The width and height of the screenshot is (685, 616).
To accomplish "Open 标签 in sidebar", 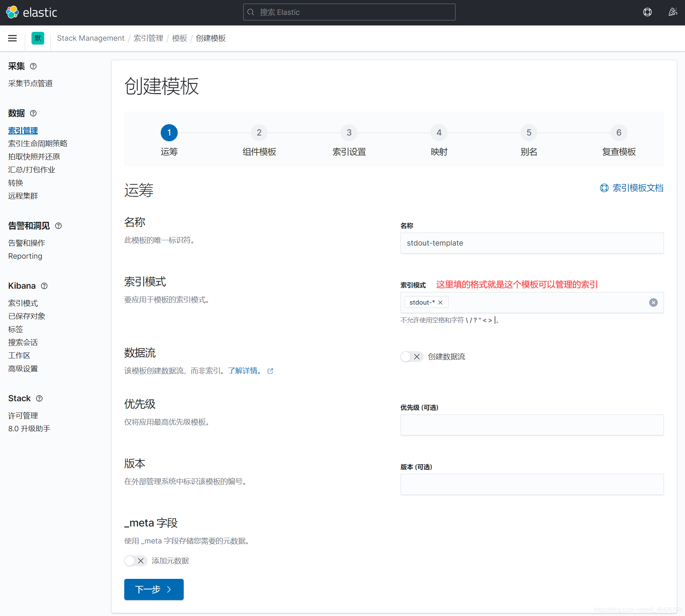I will tap(16, 329).
